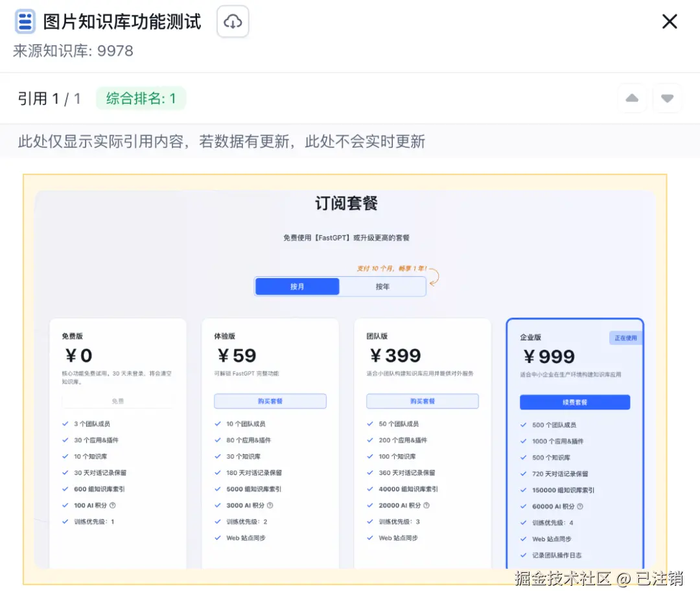This screenshot has width=700, height=604.
Task: Go to previous citation with up arrow
Action: (x=632, y=99)
